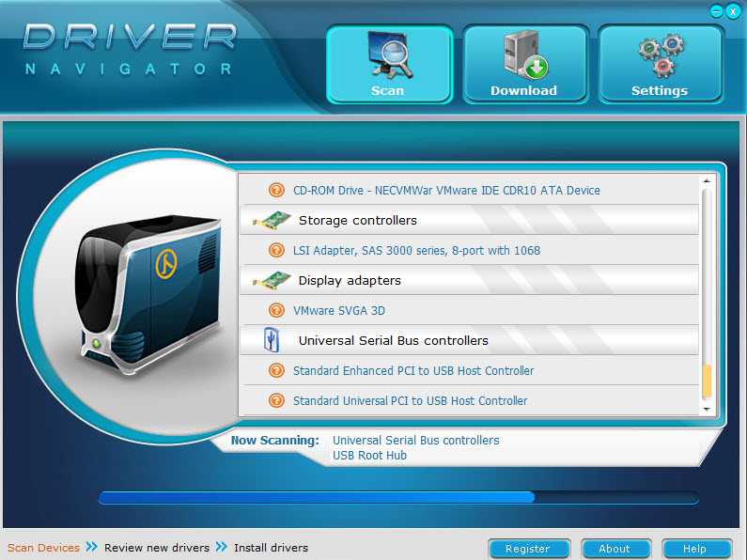Image resolution: width=747 pixels, height=560 pixels.
Task: Click the status icon beside LSI Adapter entry
Action: 276,250
